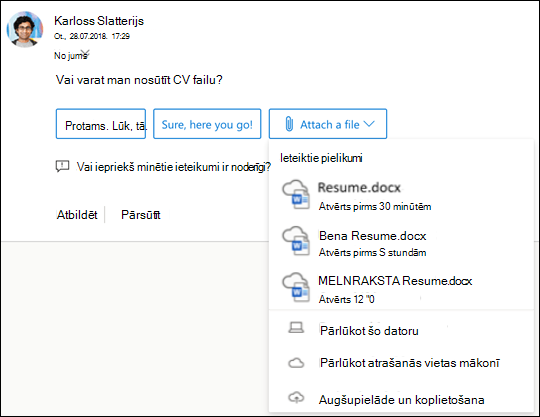Choose suggested reply 'Protams. Lūk, tā'
Image resolution: width=540 pixels, height=417 pixels.
point(101,124)
